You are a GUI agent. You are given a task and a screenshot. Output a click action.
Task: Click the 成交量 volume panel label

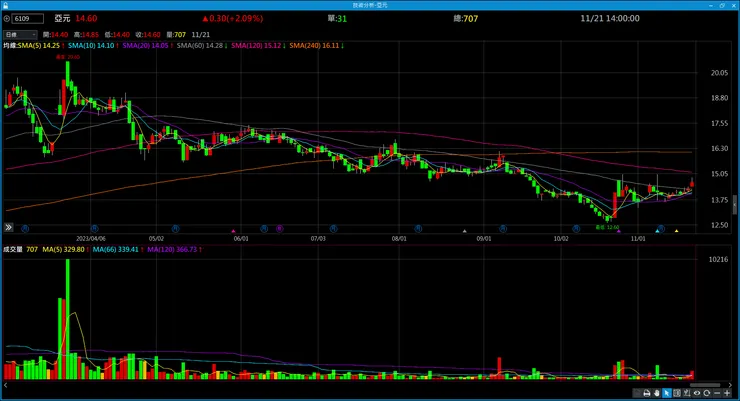point(13,249)
